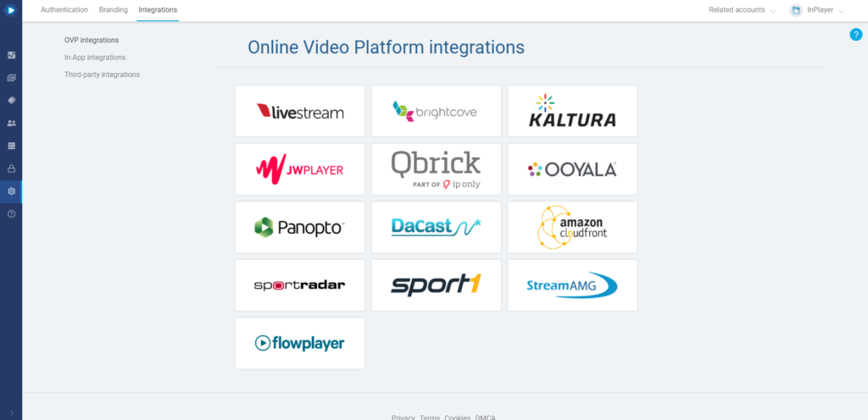Click the sidebar help question-mark icon
The image size is (868, 420).
click(11, 214)
